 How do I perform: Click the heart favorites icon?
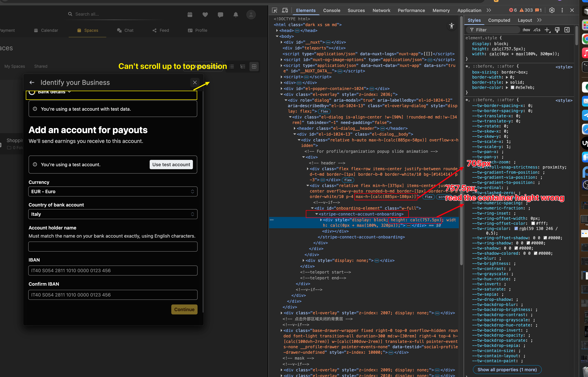205,15
